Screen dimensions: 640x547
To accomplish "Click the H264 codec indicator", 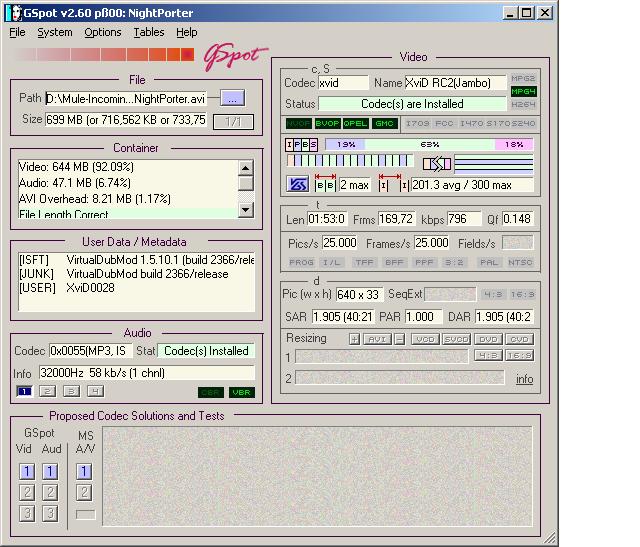I will click(523, 105).
